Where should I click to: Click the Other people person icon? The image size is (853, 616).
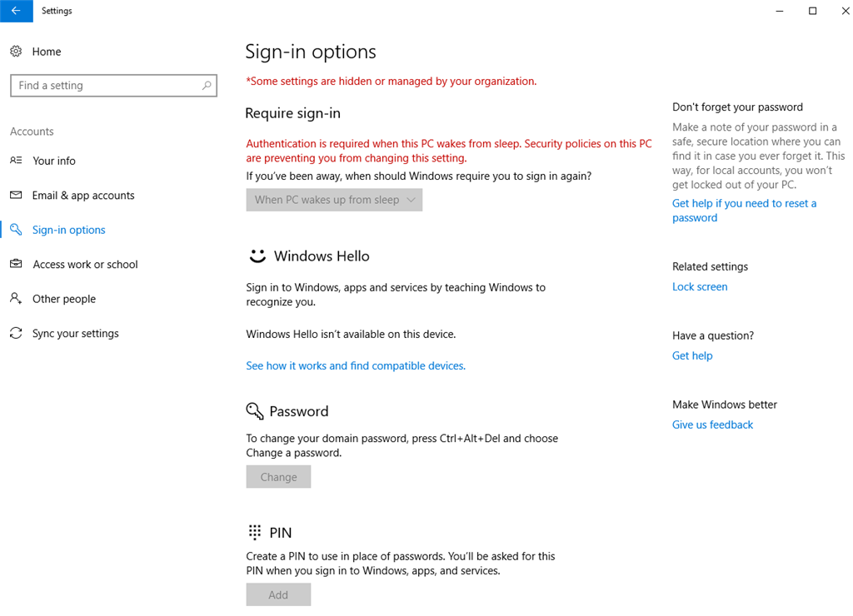coord(15,298)
